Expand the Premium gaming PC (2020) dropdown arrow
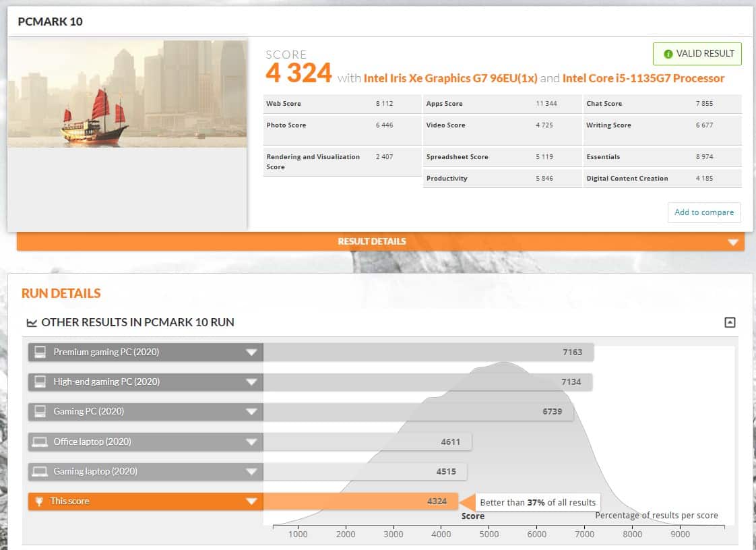 click(251, 352)
